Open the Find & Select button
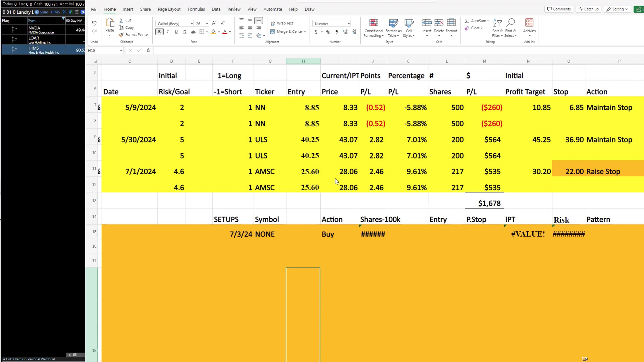Viewport: 644px width, 362px height. 510,28
